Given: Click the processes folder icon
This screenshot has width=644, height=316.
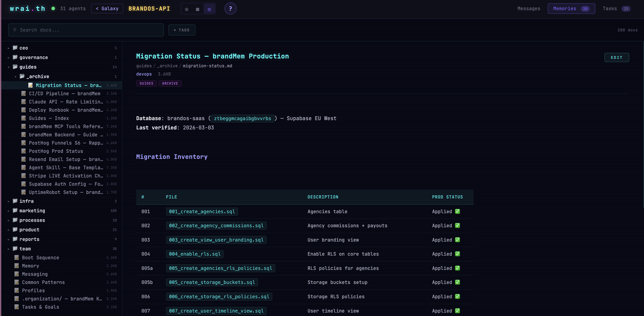Looking at the screenshot, I should [x=15, y=220].
